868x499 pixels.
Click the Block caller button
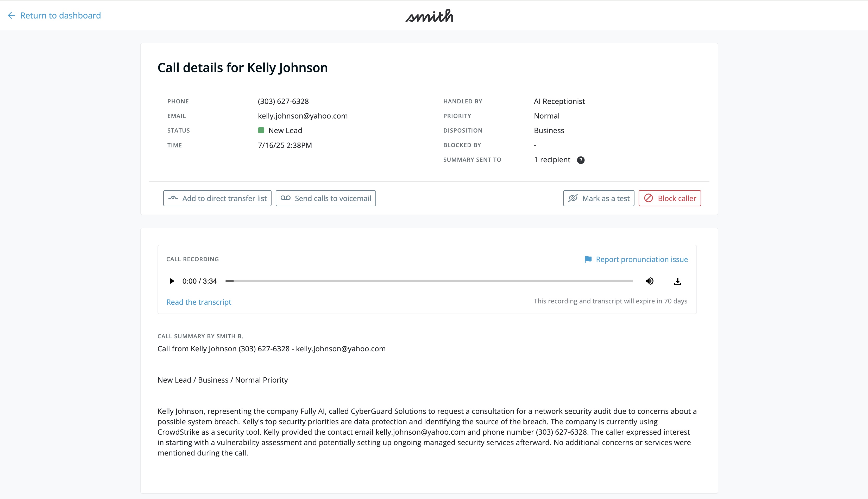[x=669, y=198]
